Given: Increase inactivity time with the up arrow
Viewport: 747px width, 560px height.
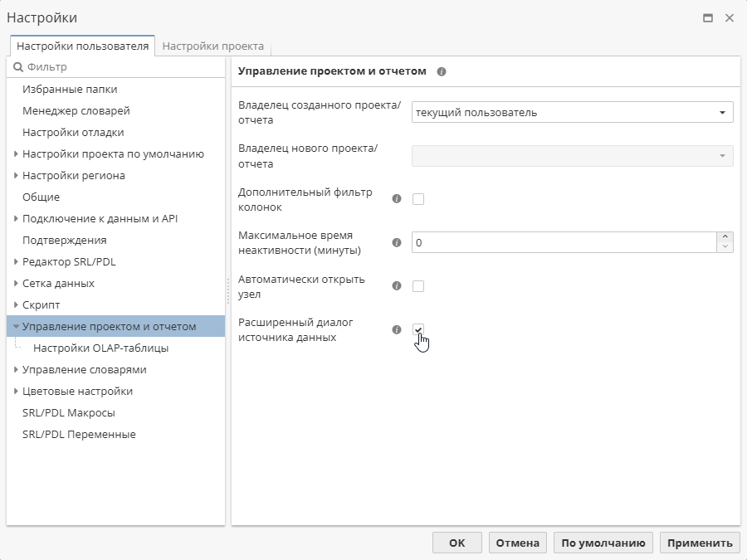Looking at the screenshot, I should point(725,237).
